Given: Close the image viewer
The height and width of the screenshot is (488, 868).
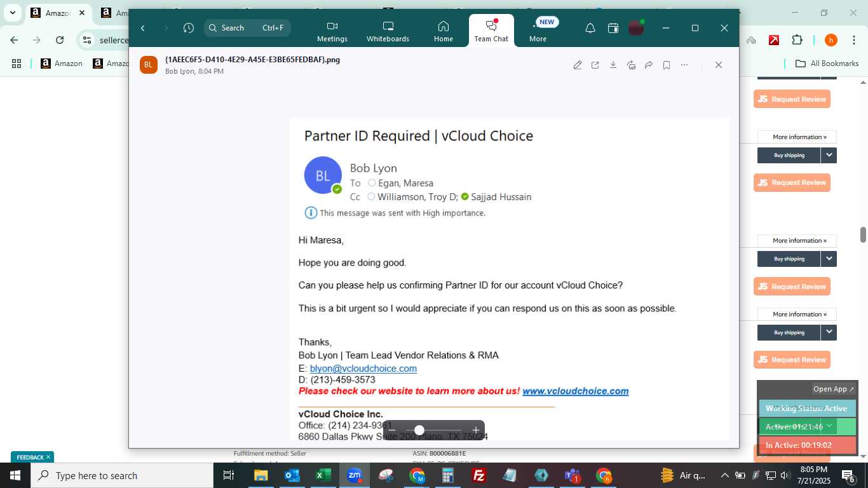Looking at the screenshot, I should click(x=719, y=65).
